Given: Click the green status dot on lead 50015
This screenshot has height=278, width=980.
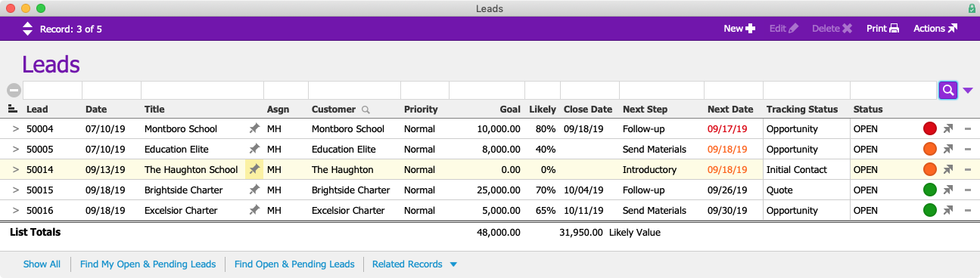Looking at the screenshot, I should 930,190.
